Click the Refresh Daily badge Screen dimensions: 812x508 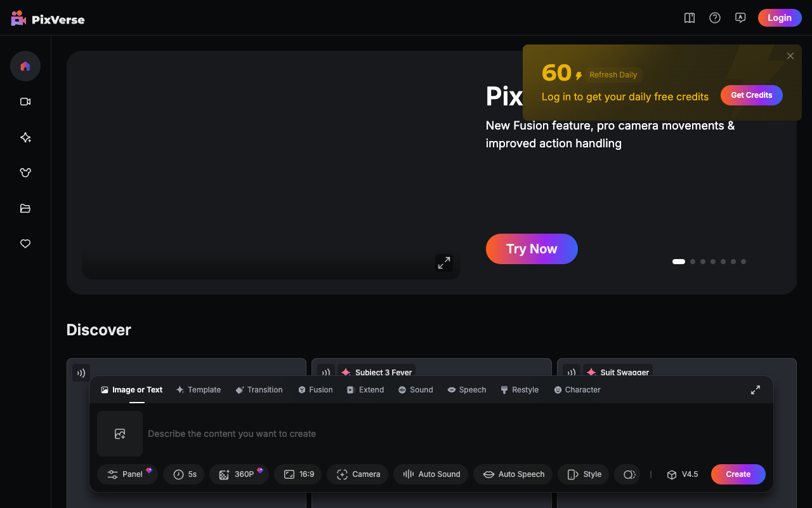click(x=613, y=75)
